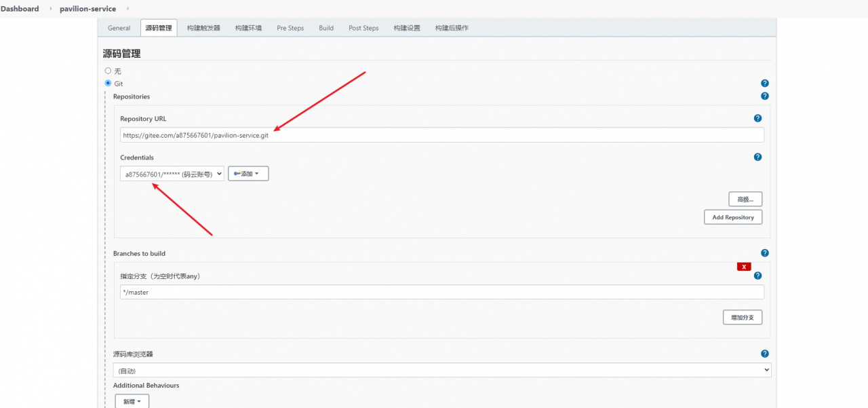Open the 新增 Additional Behaviours dropdown

click(x=132, y=401)
